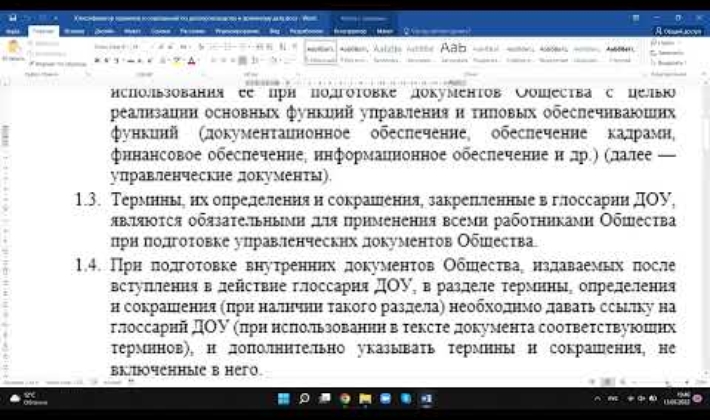The image size is (710, 420).
Task: Switch to the Макет ribbon tab
Action: click(x=132, y=31)
